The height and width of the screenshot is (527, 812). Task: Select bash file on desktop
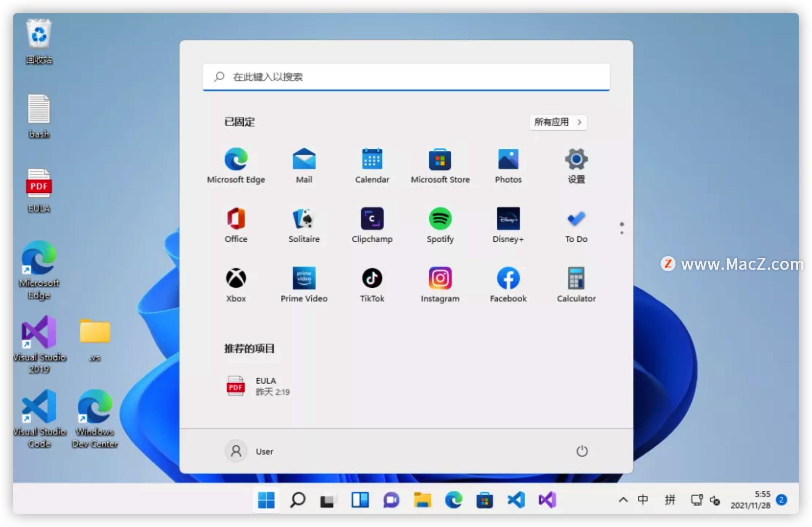[39, 116]
